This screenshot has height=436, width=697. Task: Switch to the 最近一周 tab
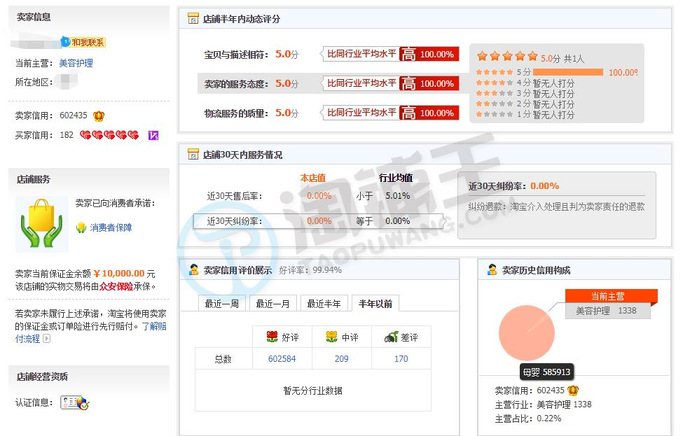(x=221, y=304)
